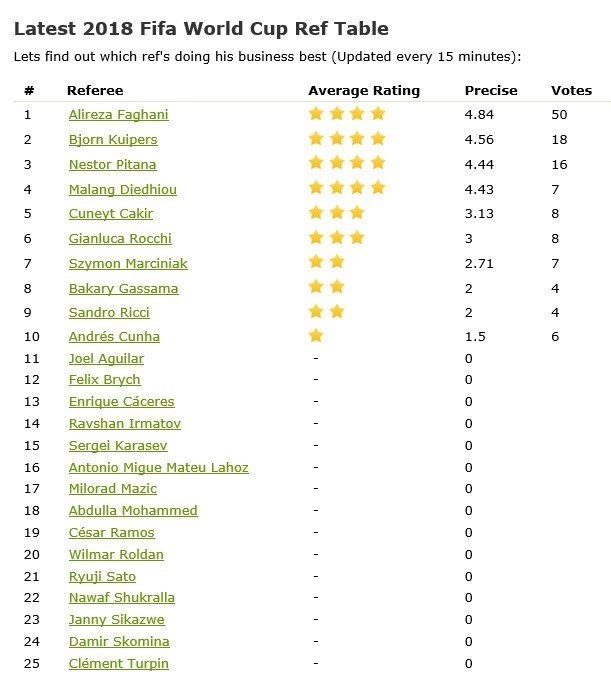Click fourth star in Alireza Faghani's rating
Image resolution: width=611 pixels, height=678 pixels.
click(377, 114)
